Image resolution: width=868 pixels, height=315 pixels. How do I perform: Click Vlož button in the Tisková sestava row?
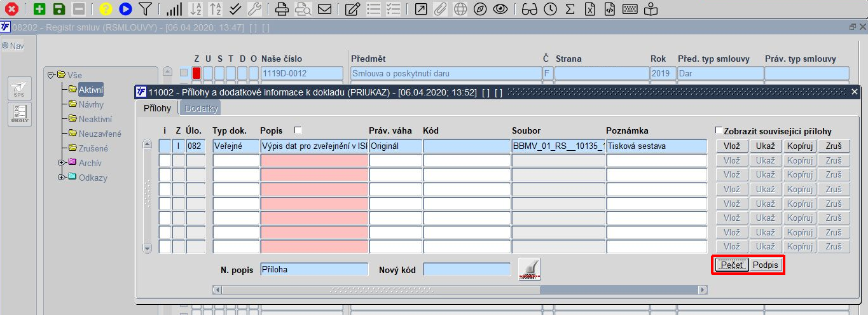(732, 146)
